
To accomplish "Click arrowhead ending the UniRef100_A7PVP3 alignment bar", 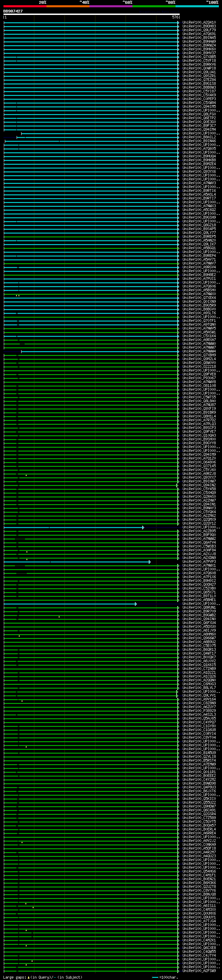I will tap(150, 562).
